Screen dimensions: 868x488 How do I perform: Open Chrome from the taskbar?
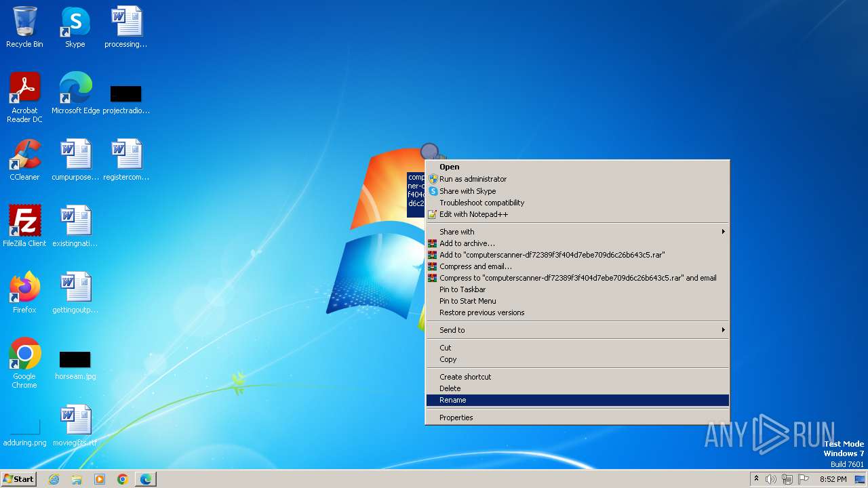coord(123,479)
